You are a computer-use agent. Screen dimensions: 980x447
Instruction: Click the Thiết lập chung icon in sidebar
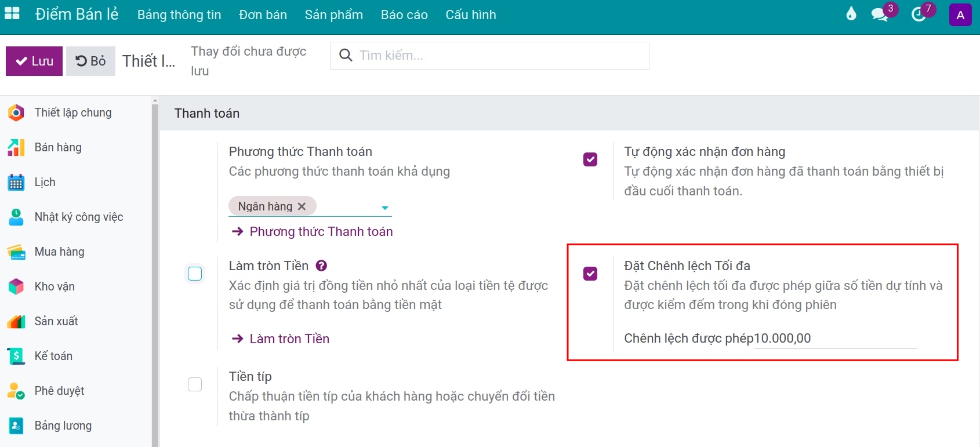[16, 112]
